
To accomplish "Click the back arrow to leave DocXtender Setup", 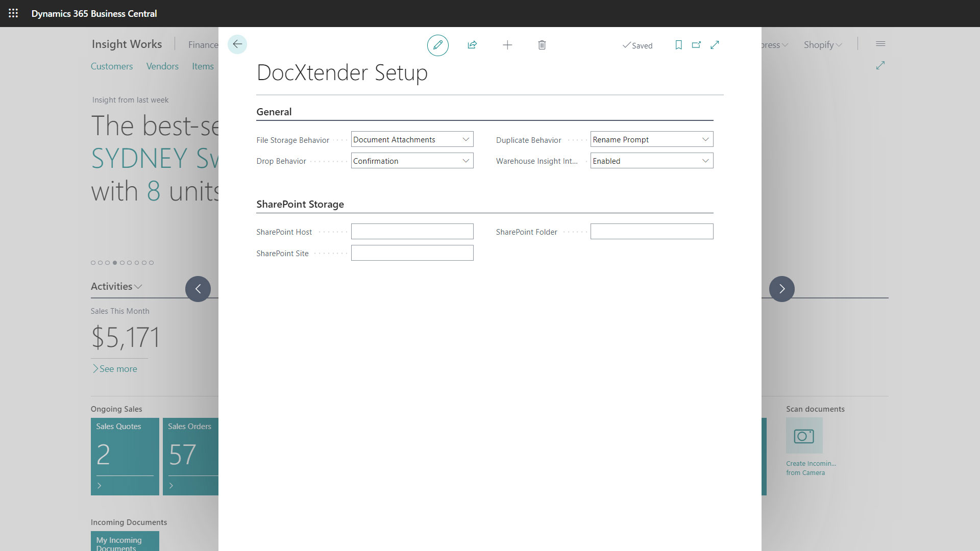I will click(237, 44).
